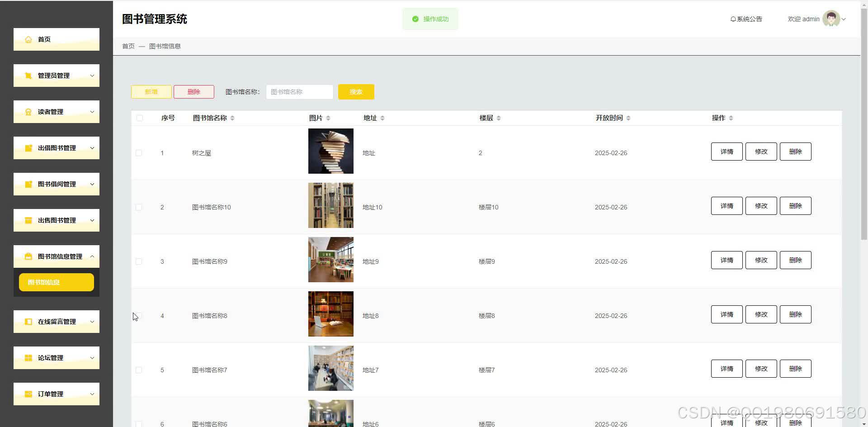
Task: Sort by 地址 column arrows
Action: tap(382, 118)
